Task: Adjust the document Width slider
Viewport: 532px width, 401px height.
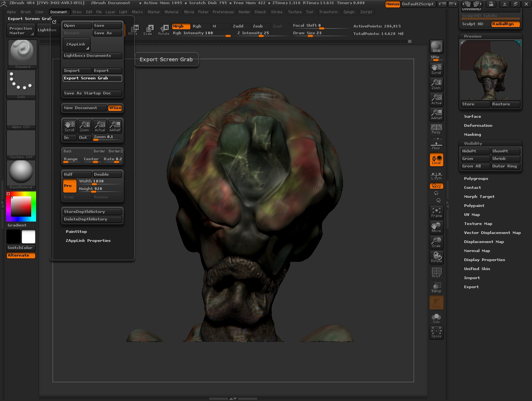Action: pos(100,182)
